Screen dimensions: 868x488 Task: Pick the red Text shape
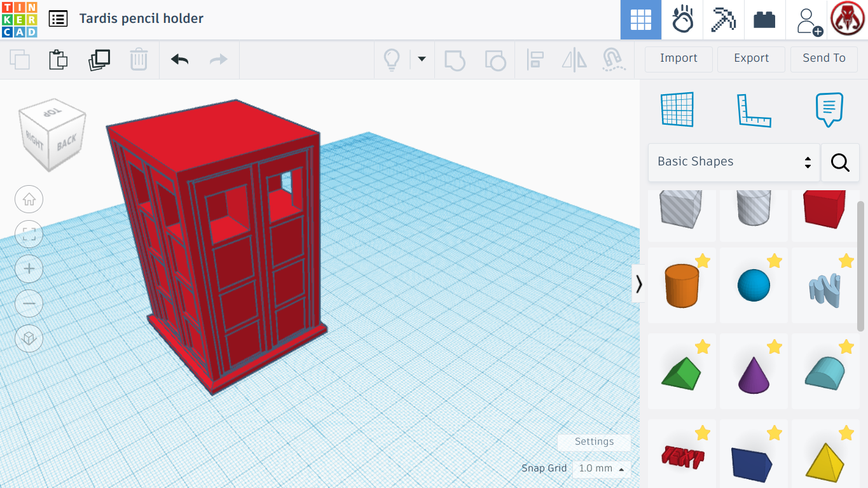pos(682,455)
